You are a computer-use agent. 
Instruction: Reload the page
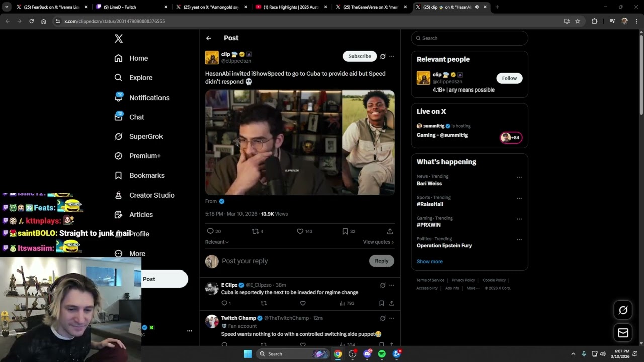pyautogui.click(x=31, y=21)
